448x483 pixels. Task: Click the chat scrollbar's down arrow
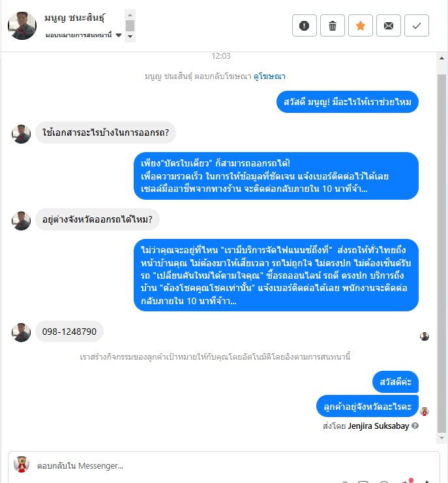pos(441,438)
